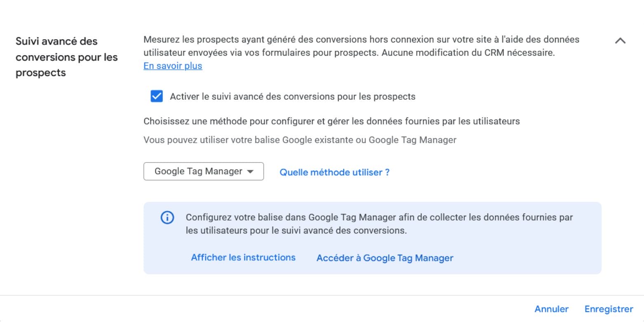Click the 'Vous pouvez utiliser votre balise' hint
Image resolution: width=644 pixels, height=322 pixels.
[x=300, y=140]
